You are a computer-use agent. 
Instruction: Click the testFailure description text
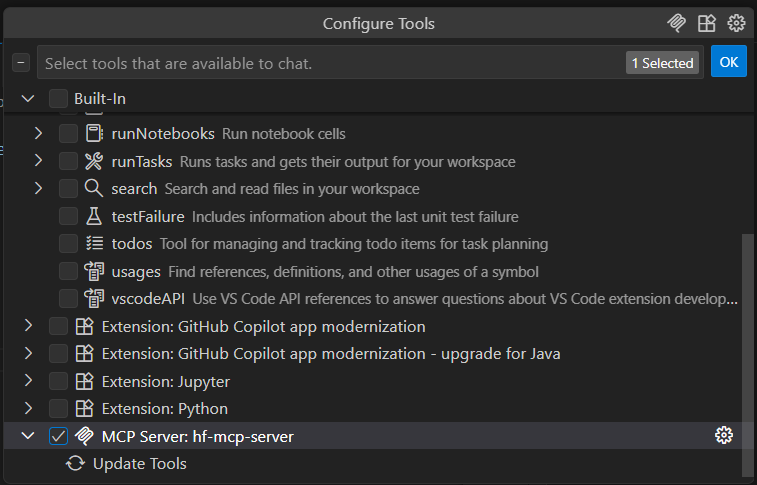click(355, 217)
